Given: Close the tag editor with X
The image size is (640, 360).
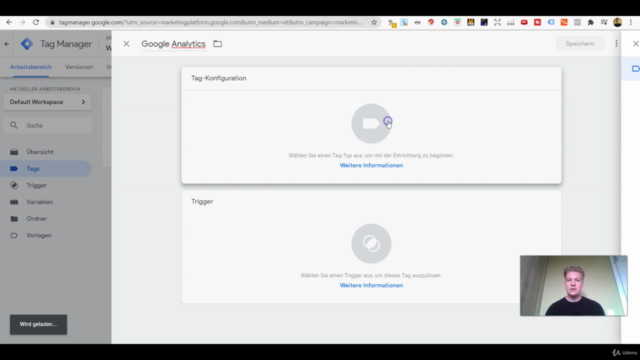Looking at the screenshot, I should pos(127,44).
